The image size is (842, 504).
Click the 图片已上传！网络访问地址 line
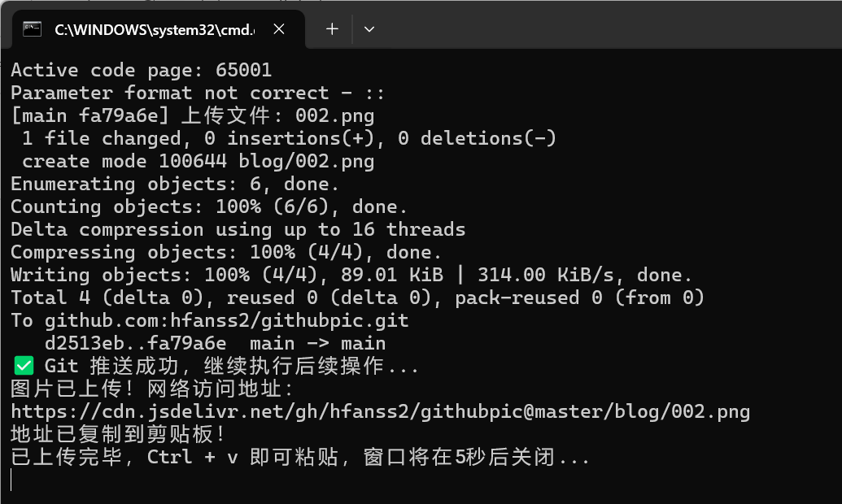pyautogui.click(x=152, y=389)
